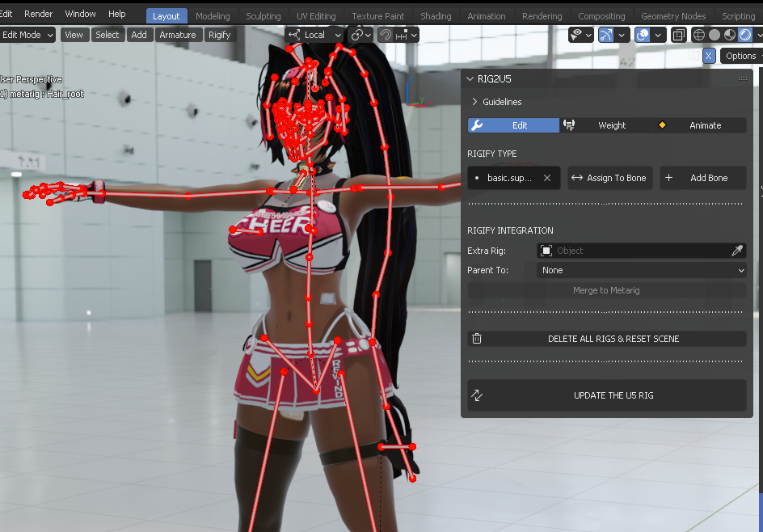Enable snapping with the magnet icon

(x=386, y=35)
